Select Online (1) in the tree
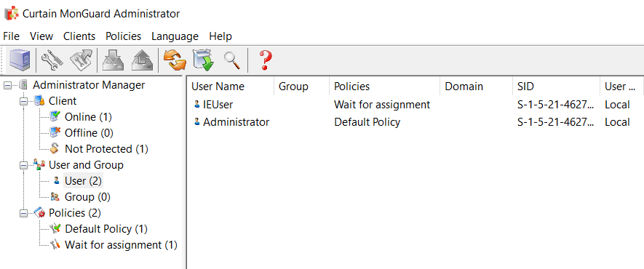 click(x=88, y=117)
